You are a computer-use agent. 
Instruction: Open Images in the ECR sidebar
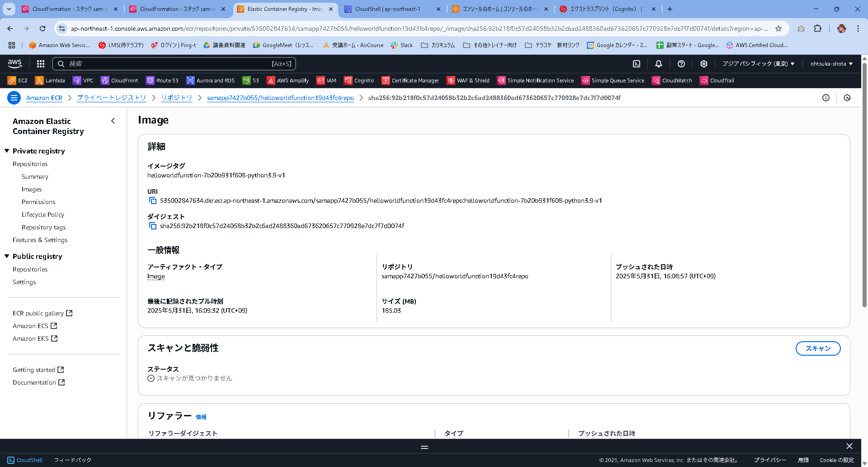tap(32, 189)
